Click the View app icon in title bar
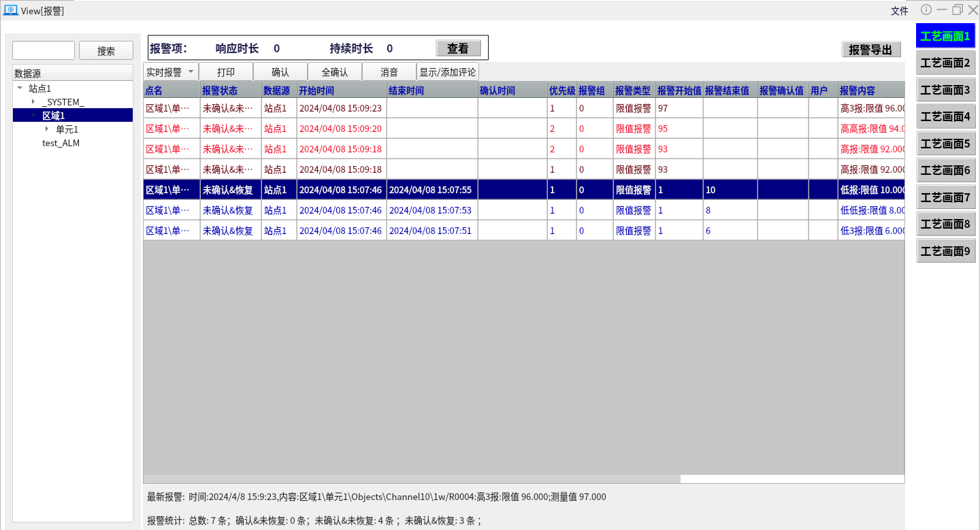This screenshot has width=980, height=530. point(10,10)
